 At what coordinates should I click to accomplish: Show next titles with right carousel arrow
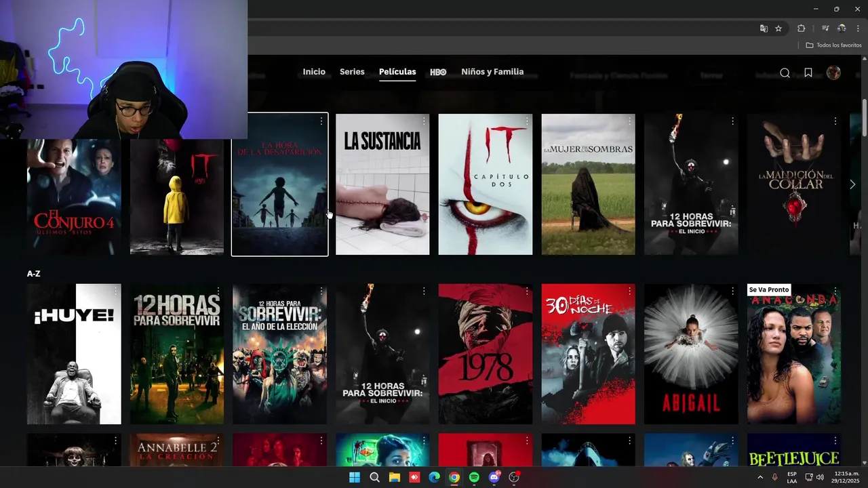pos(852,184)
